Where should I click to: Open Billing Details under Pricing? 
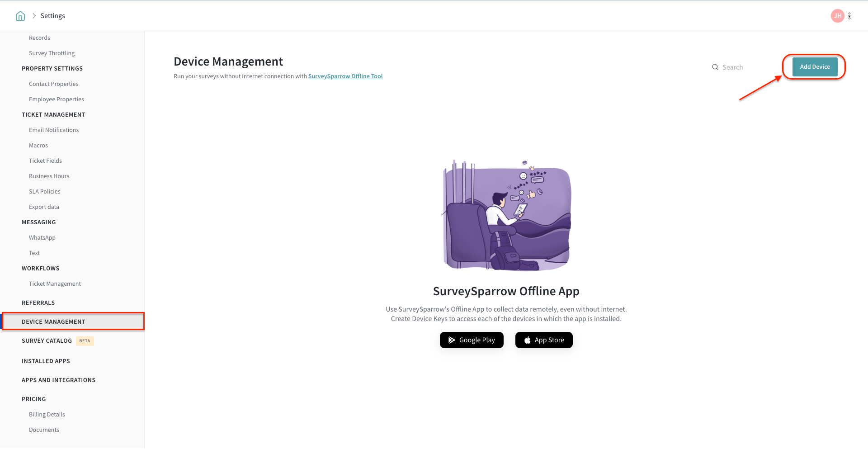[47, 415]
